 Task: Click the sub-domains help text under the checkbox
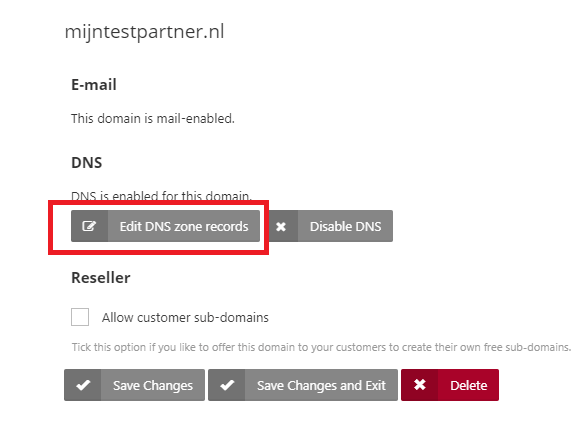321,347
